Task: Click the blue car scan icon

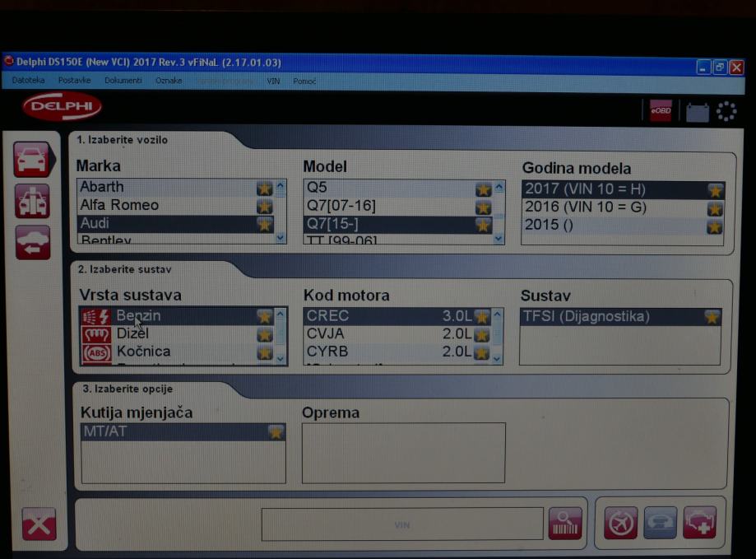Action: (x=660, y=522)
